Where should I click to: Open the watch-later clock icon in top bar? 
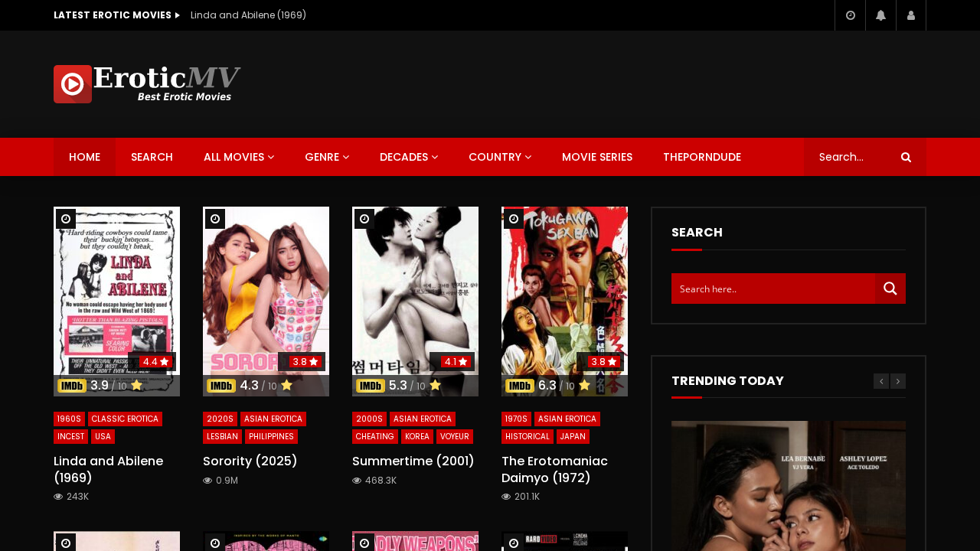click(850, 15)
